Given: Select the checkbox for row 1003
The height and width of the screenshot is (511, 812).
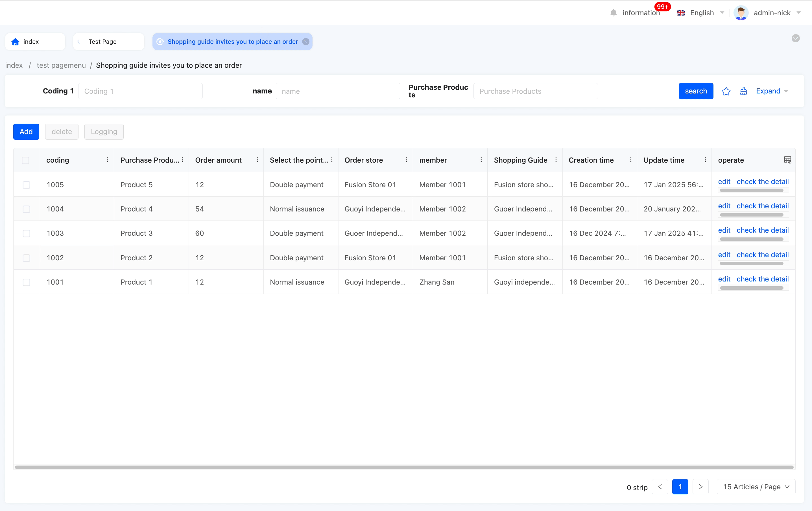Looking at the screenshot, I should 26,233.
